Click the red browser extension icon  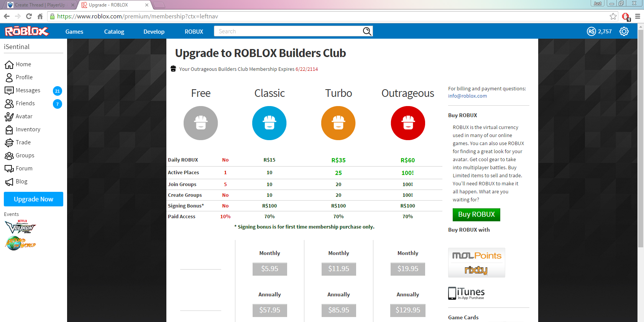626,16
